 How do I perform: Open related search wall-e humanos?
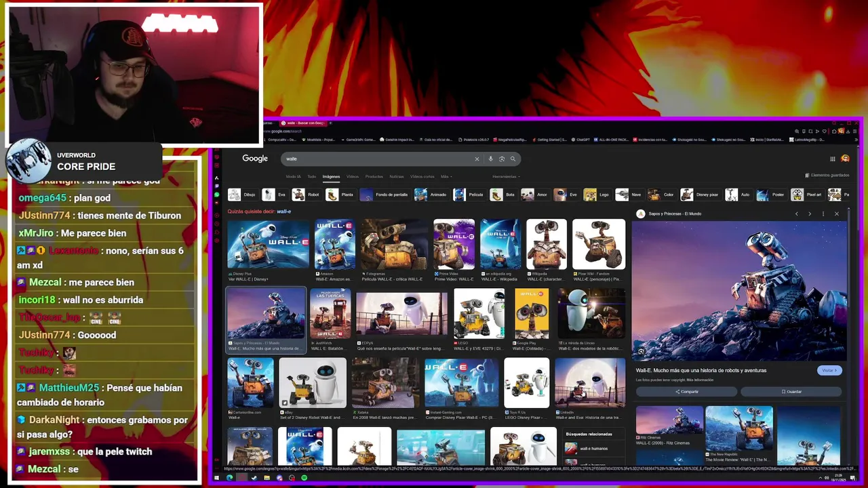point(593,448)
